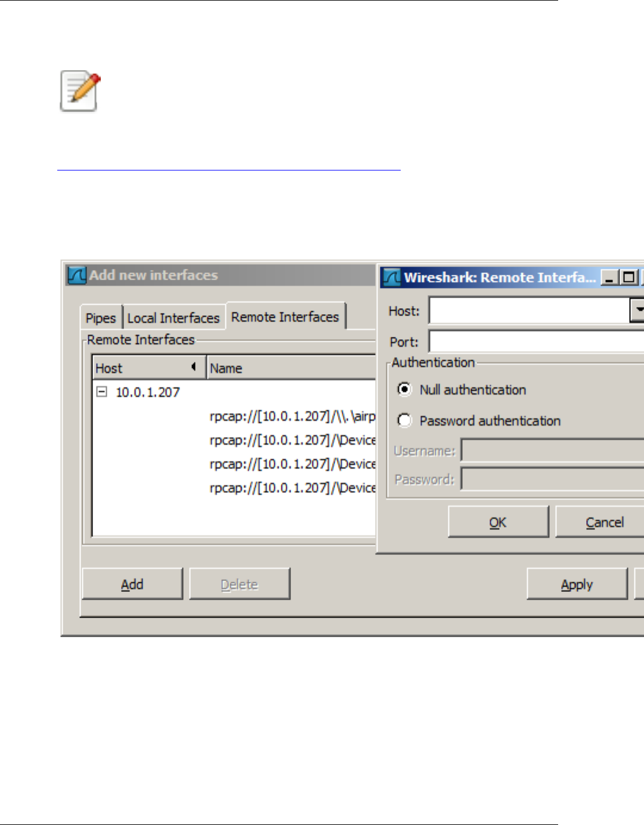Maximize the Wireshark Remote Interface dialog

[x=628, y=277]
